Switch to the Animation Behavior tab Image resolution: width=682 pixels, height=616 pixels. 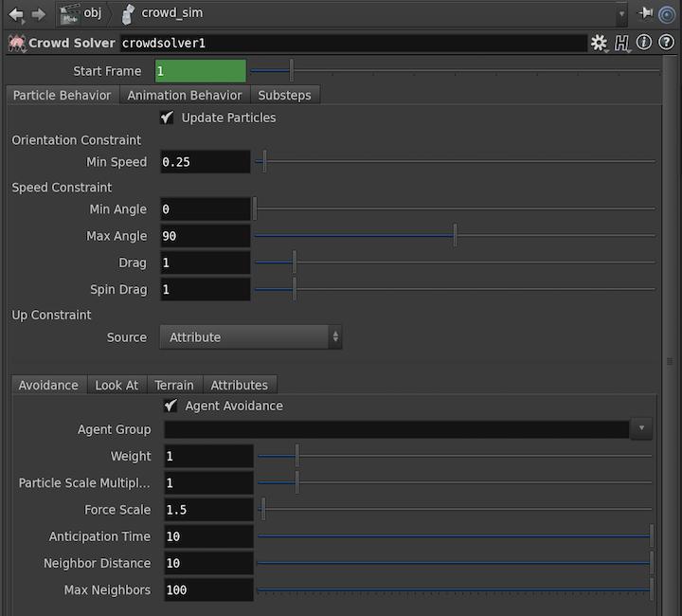(185, 95)
